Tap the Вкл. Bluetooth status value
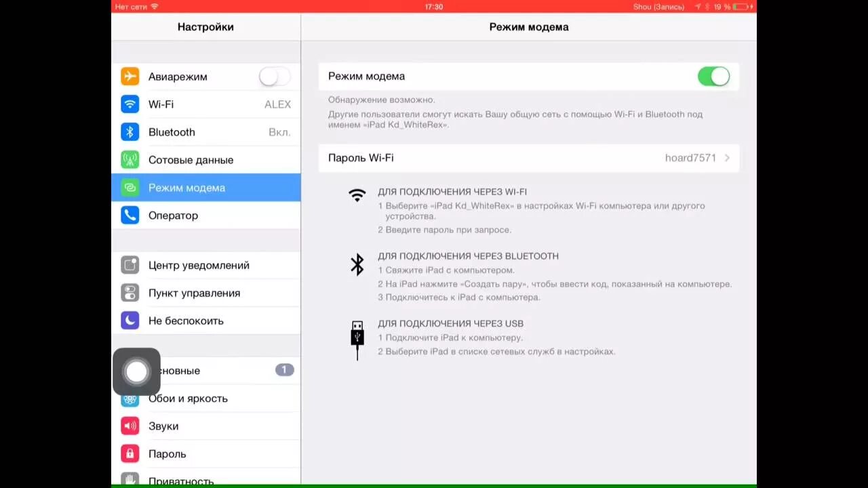Image resolution: width=868 pixels, height=488 pixels. 279,132
